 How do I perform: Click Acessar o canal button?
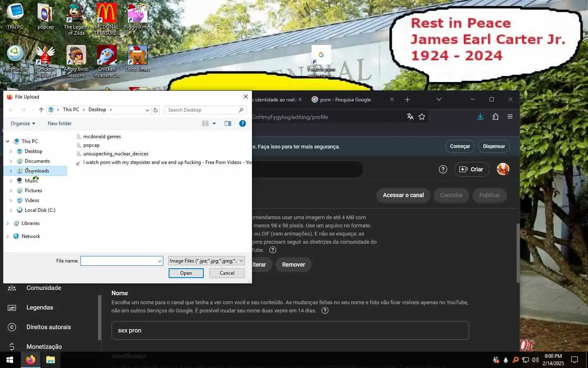403,195
